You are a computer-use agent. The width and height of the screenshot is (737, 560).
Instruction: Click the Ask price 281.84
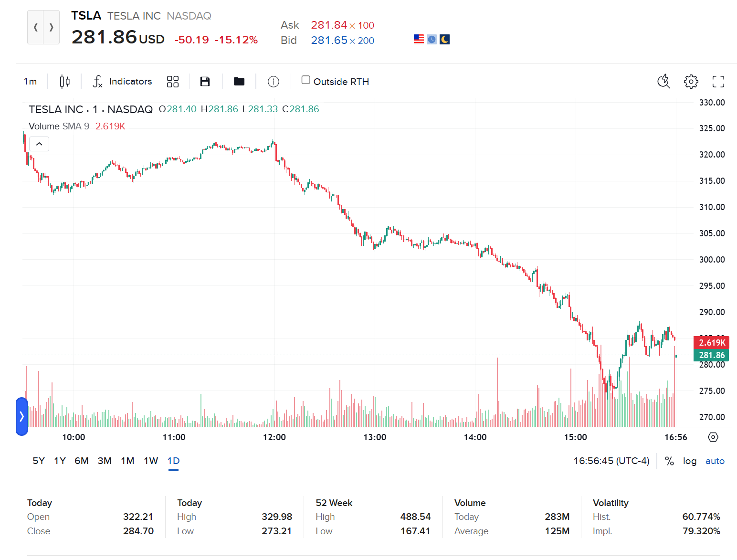tap(329, 25)
